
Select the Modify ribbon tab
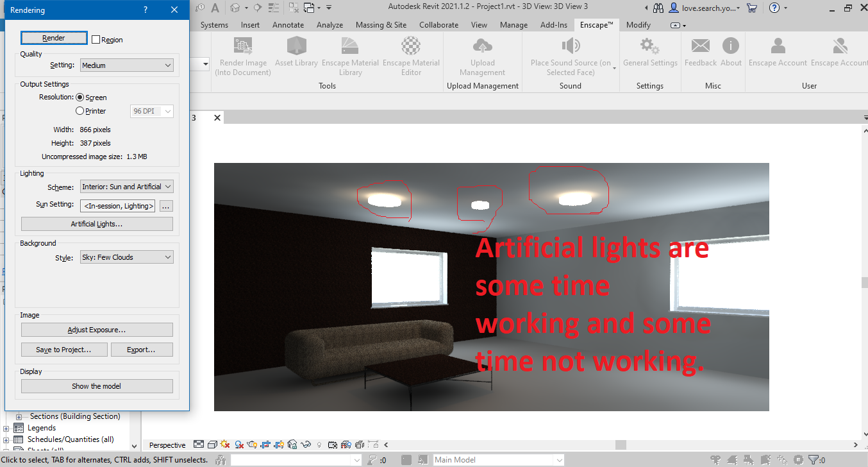coord(638,25)
